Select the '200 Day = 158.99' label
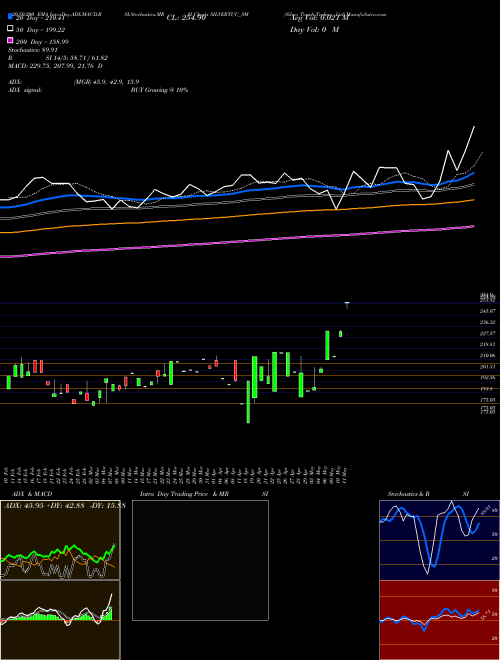500x660 pixels. pos(42,41)
